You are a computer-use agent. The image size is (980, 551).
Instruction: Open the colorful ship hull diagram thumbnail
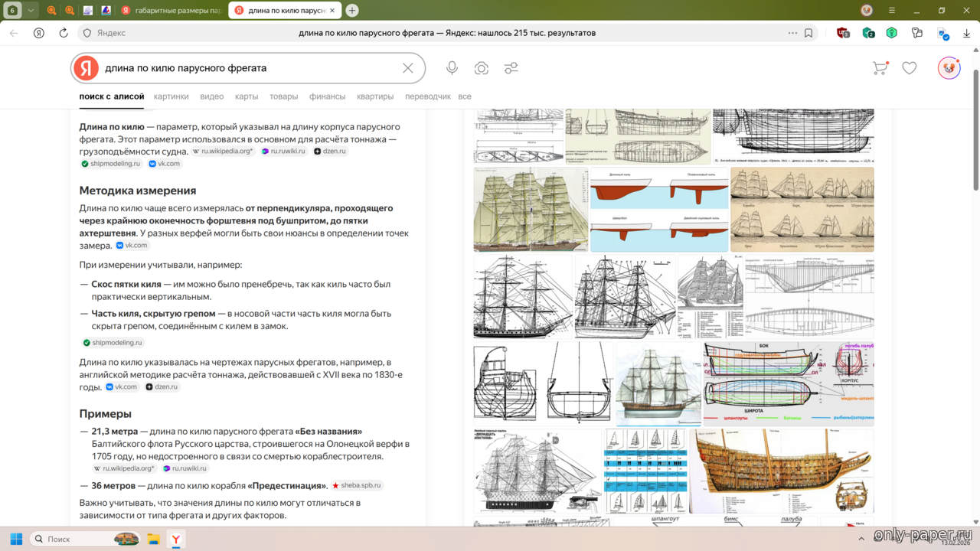[788, 383]
